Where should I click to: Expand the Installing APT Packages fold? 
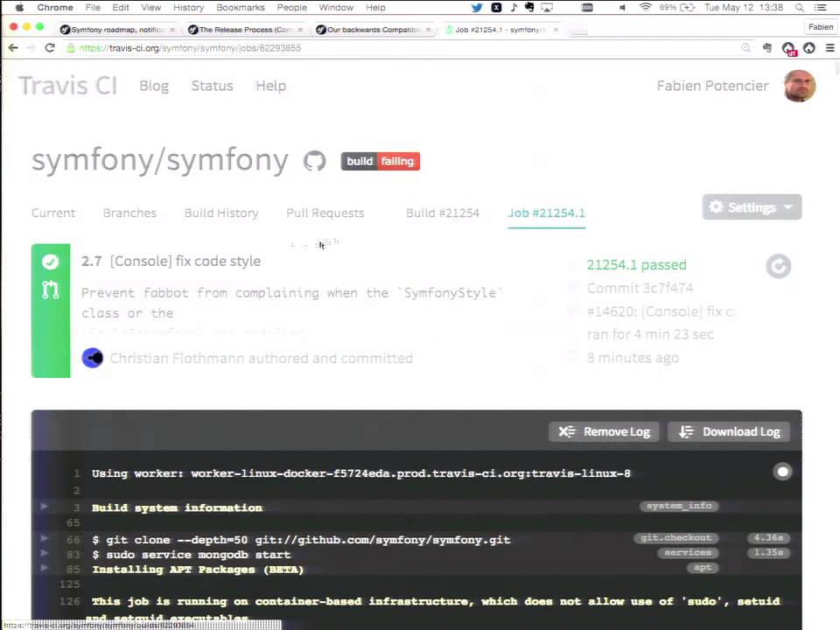coord(44,568)
